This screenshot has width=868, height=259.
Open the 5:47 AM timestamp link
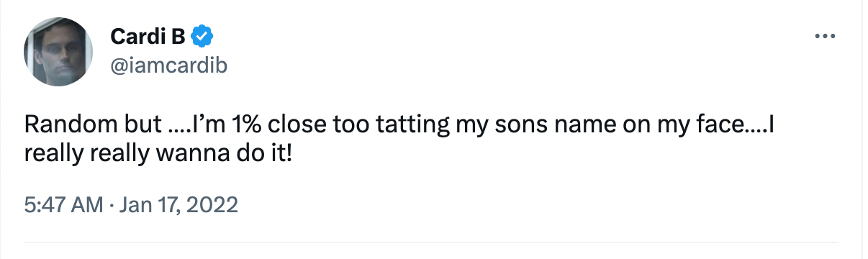pyautogui.click(x=64, y=206)
